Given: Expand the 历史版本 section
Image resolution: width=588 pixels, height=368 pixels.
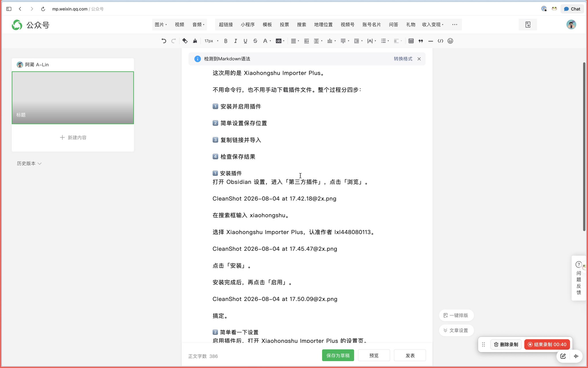Looking at the screenshot, I should (x=29, y=163).
